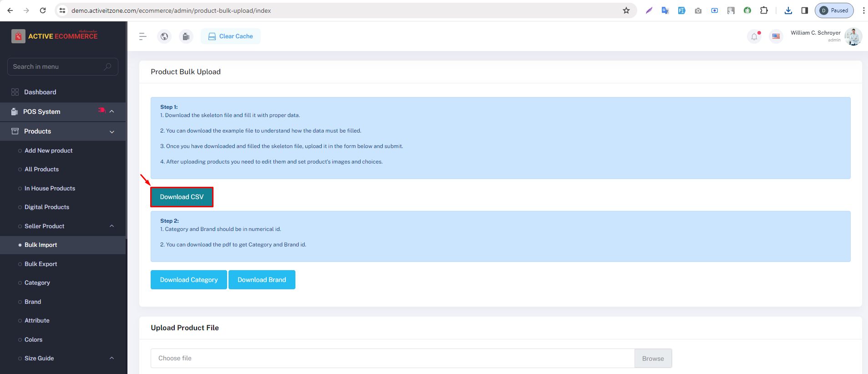Image resolution: width=868 pixels, height=374 pixels.
Task: Open the website via globe icon
Action: tap(164, 36)
